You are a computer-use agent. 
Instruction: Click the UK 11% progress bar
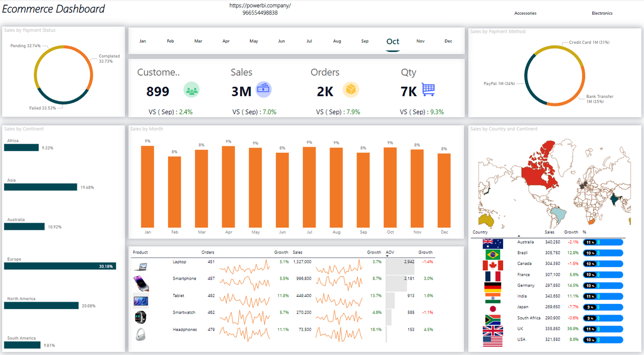pyautogui.click(x=603, y=329)
